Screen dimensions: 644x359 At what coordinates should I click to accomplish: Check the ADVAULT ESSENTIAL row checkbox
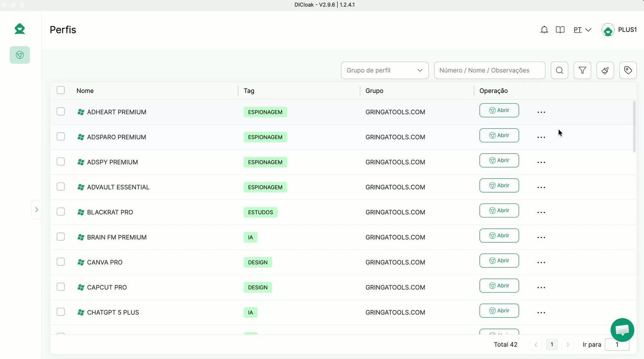61,187
